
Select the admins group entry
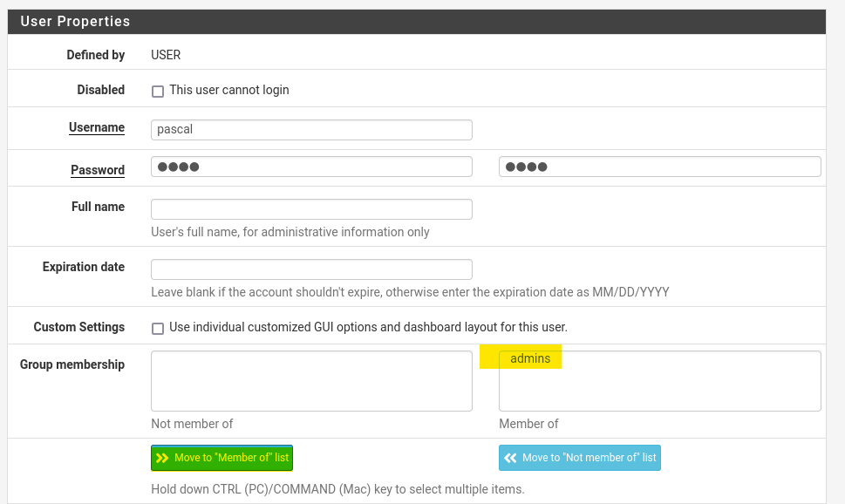[530, 358]
